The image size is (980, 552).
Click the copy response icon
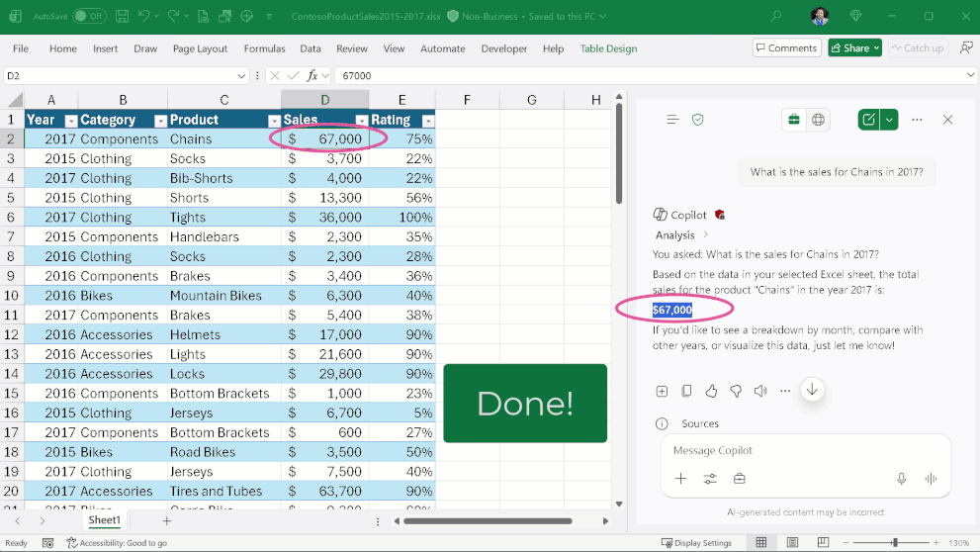click(x=686, y=391)
